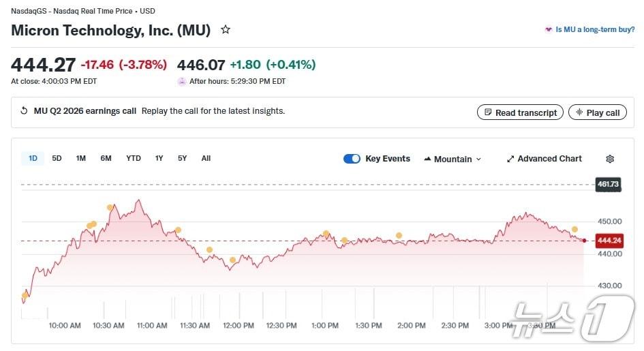Click the earnings call replay icon
The height and width of the screenshot is (351, 644).
coord(25,111)
